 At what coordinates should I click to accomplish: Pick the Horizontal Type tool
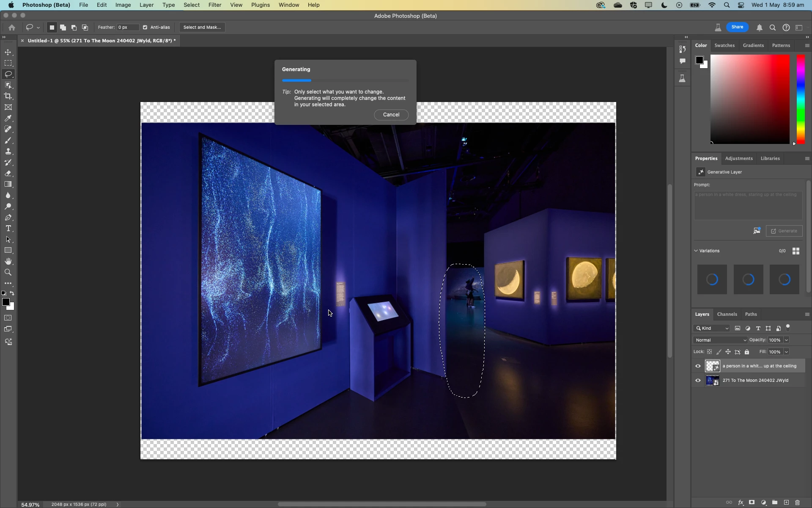8,229
